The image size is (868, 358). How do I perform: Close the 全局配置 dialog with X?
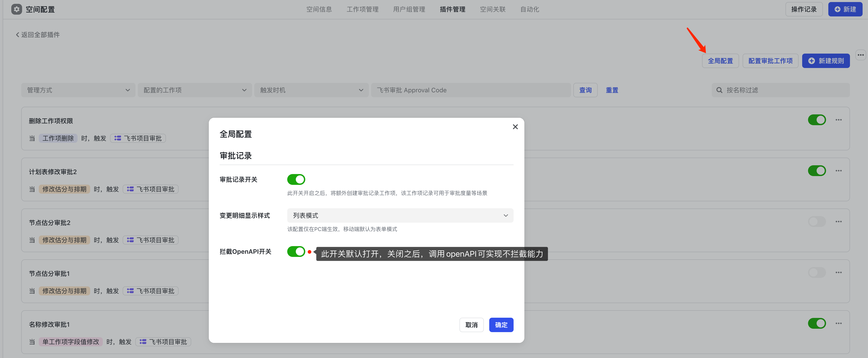[x=515, y=127]
